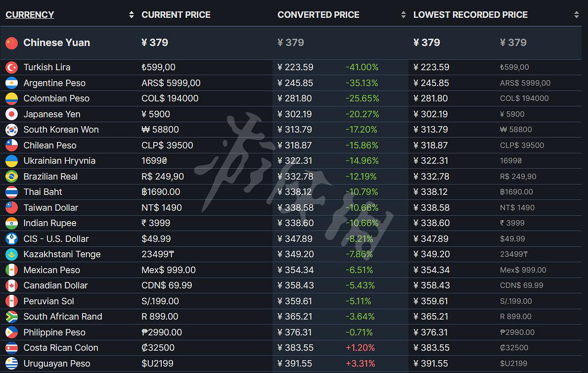Click the Brazilian Real flag icon
The width and height of the screenshot is (588, 373).
pos(12,177)
